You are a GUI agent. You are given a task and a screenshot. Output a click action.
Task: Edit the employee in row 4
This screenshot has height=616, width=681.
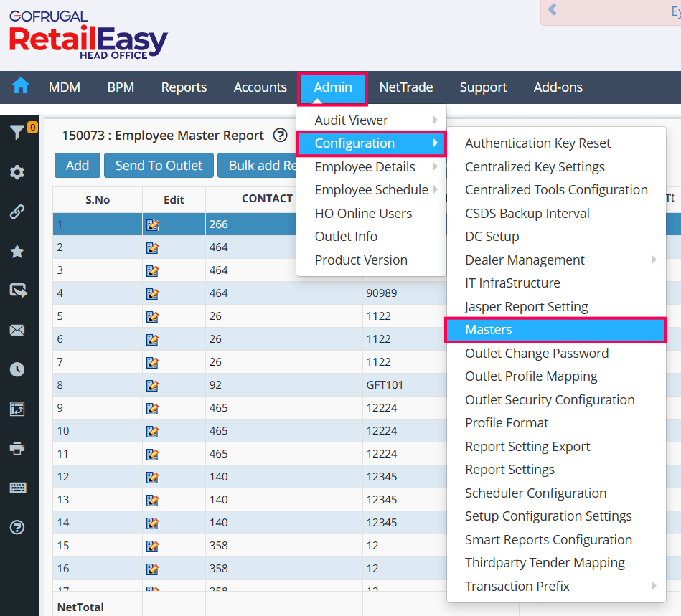[152, 294]
